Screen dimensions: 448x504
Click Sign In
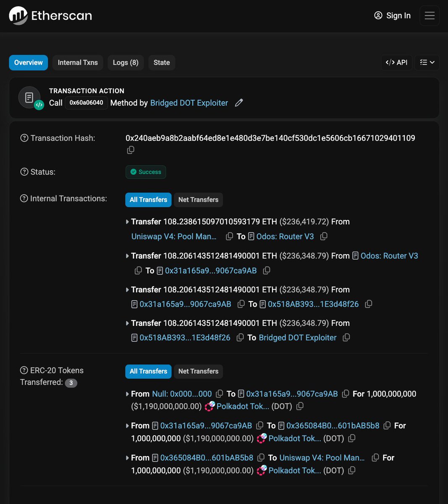click(x=392, y=16)
